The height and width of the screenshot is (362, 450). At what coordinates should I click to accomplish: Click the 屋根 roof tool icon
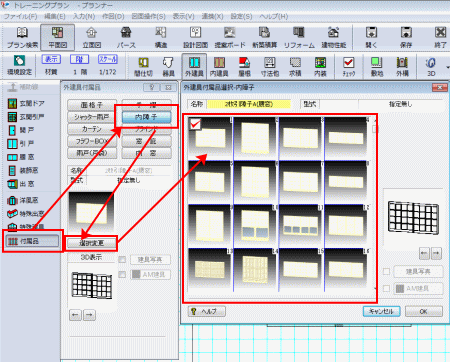click(244, 66)
